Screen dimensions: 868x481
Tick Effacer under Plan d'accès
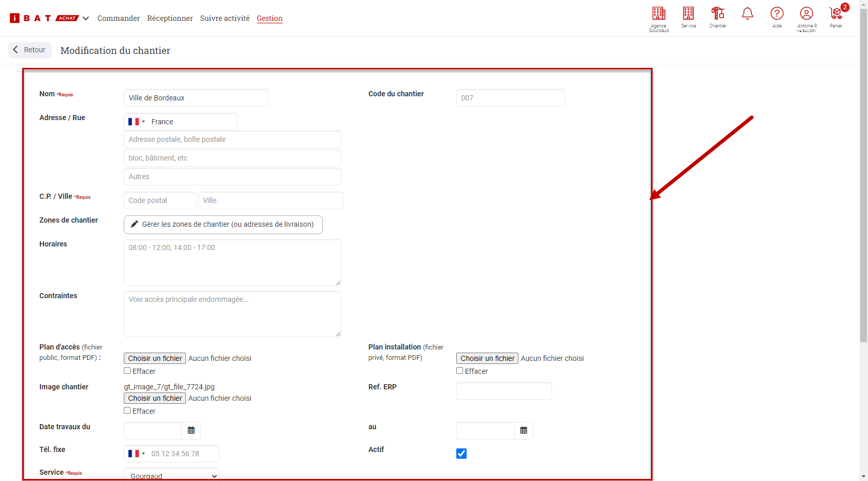click(127, 371)
